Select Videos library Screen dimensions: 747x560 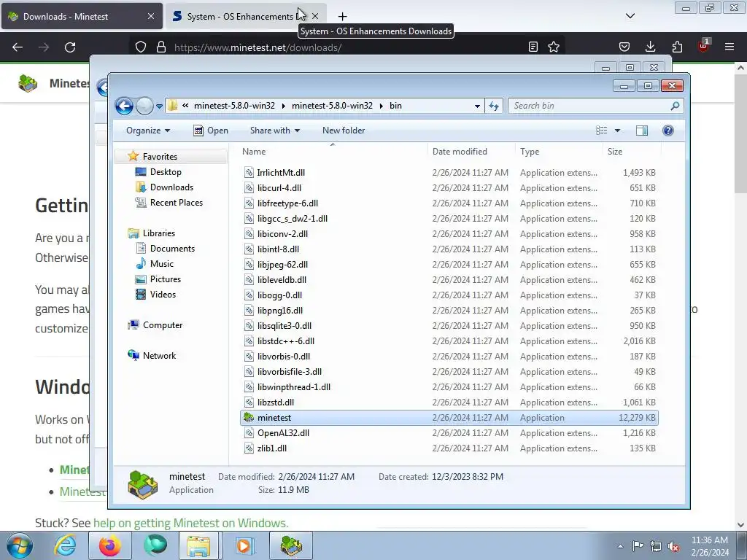coord(163,295)
